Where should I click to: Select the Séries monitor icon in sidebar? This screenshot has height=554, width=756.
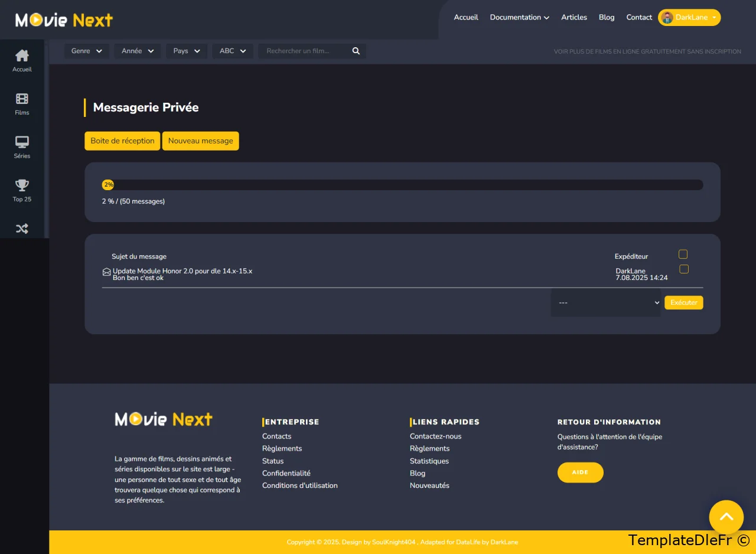point(22,142)
